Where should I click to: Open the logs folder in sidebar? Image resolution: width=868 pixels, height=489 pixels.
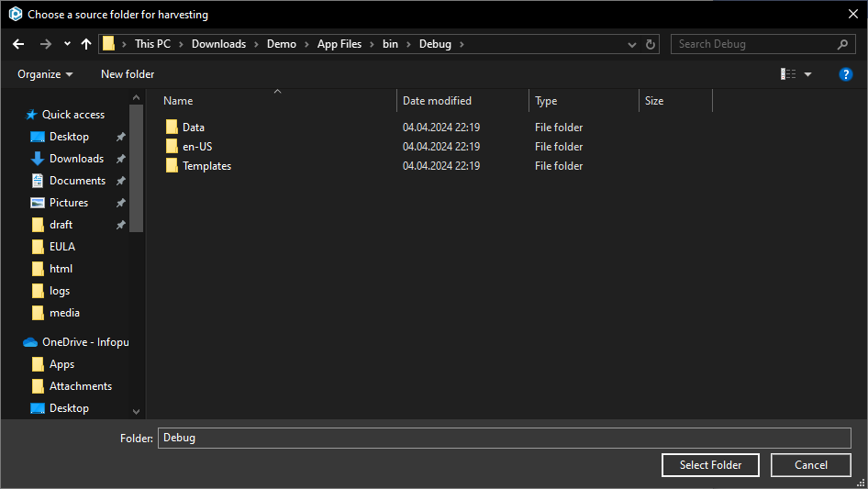pos(60,291)
